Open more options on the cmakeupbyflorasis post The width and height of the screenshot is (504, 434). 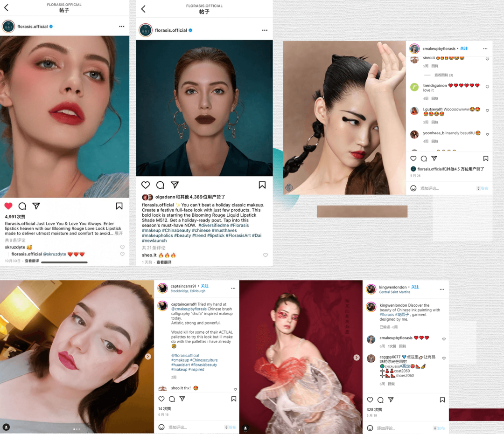(x=485, y=49)
